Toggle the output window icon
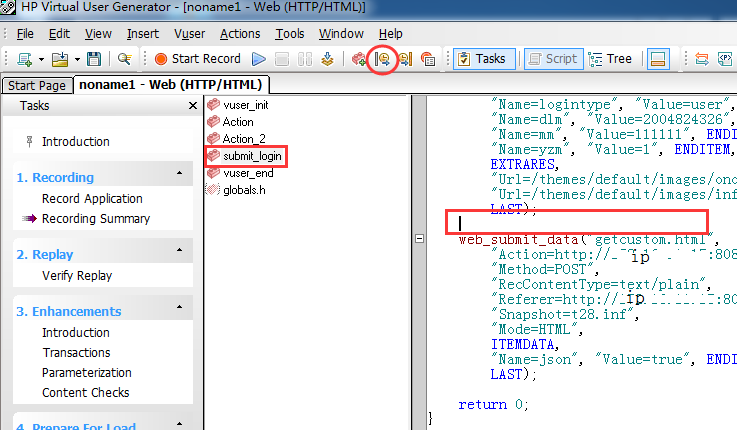The width and height of the screenshot is (737, 430). click(x=658, y=59)
